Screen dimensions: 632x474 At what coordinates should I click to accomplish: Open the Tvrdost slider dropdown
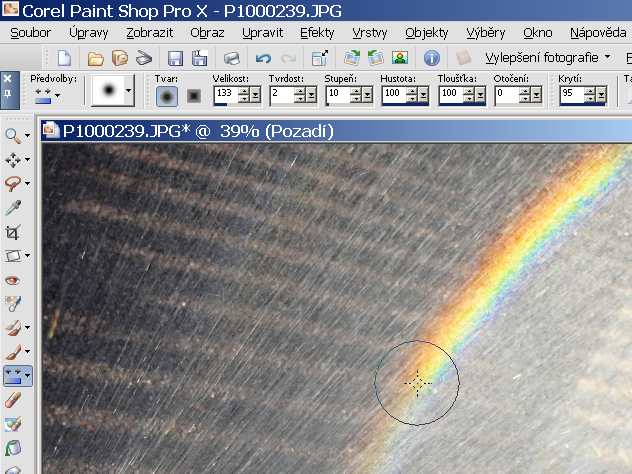312,95
